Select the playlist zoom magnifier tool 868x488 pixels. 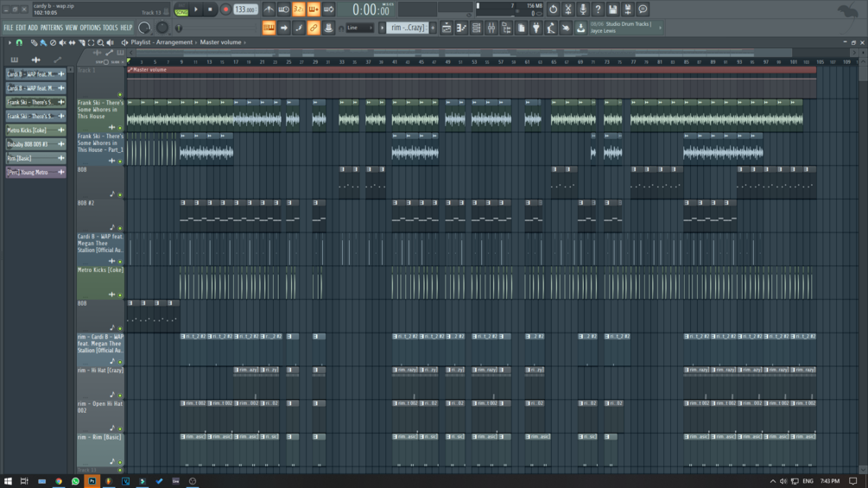point(100,42)
